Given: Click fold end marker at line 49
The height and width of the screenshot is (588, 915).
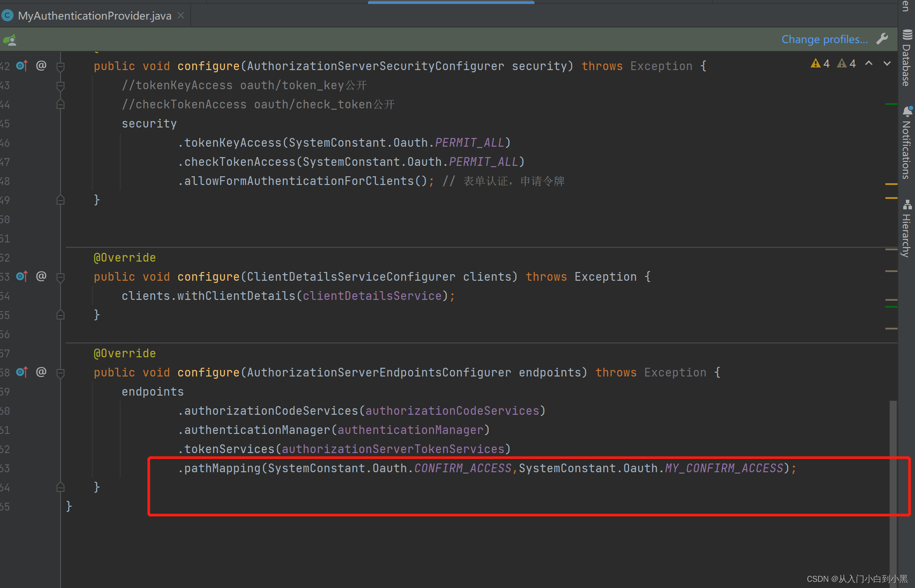Looking at the screenshot, I should [x=61, y=200].
